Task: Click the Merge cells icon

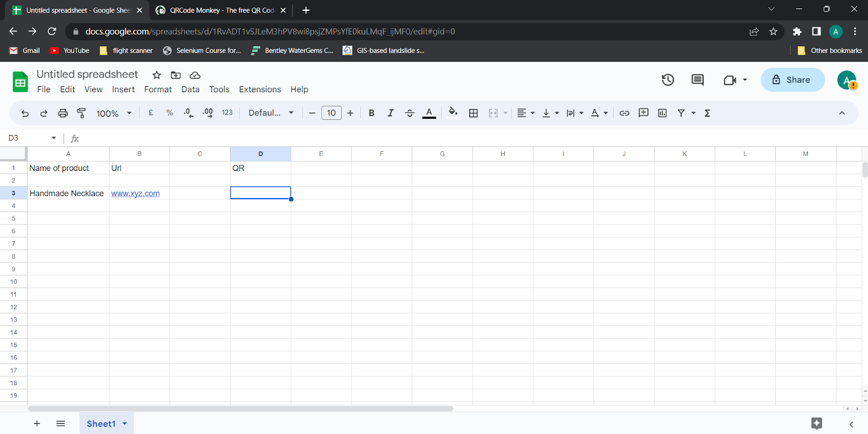Action: [493, 113]
